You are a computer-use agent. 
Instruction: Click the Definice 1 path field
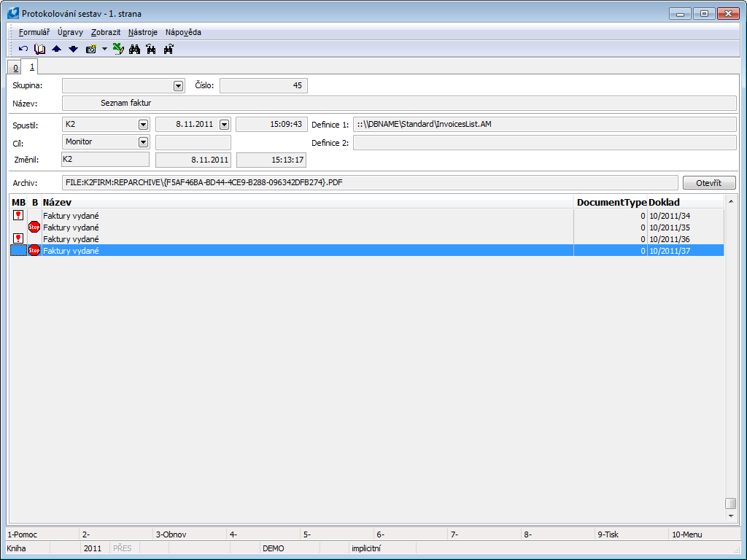click(544, 124)
